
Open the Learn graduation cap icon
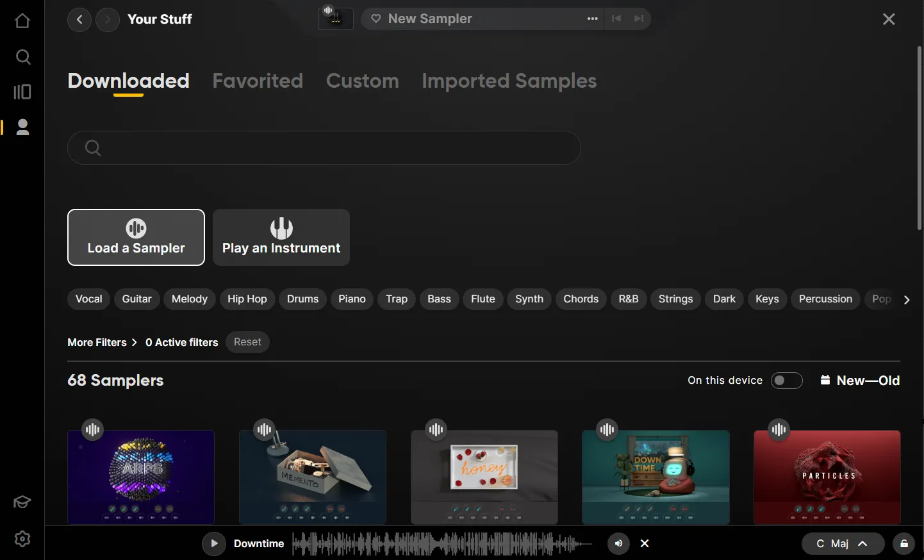pyautogui.click(x=22, y=502)
